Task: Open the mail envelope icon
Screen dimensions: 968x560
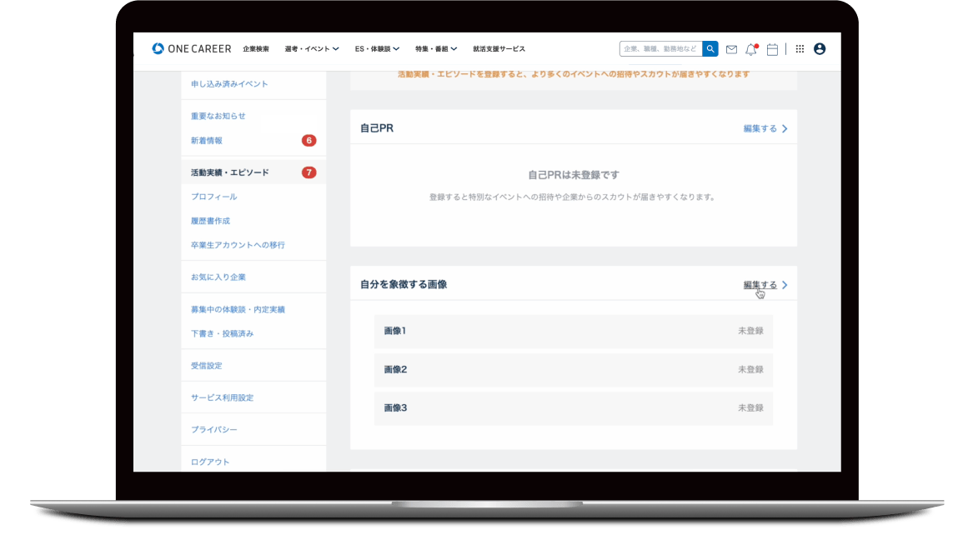Action: [x=731, y=49]
